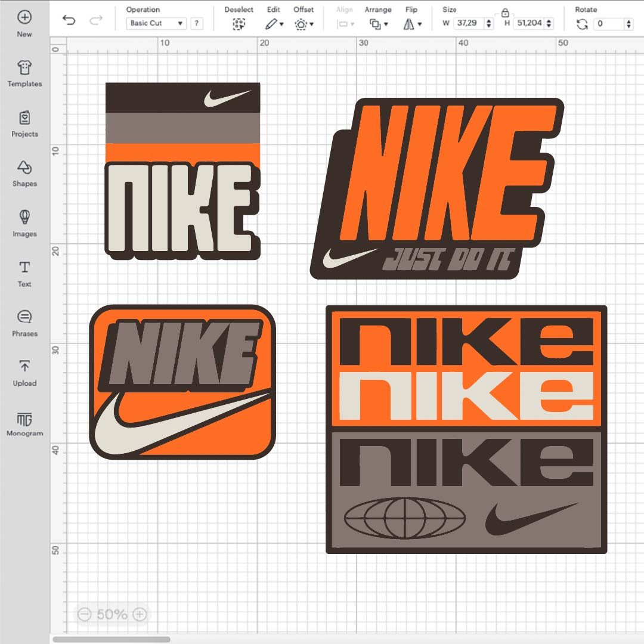This screenshot has height=644, width=644.
Task: Click the 50% zoom level label
Action: point(112,614)
